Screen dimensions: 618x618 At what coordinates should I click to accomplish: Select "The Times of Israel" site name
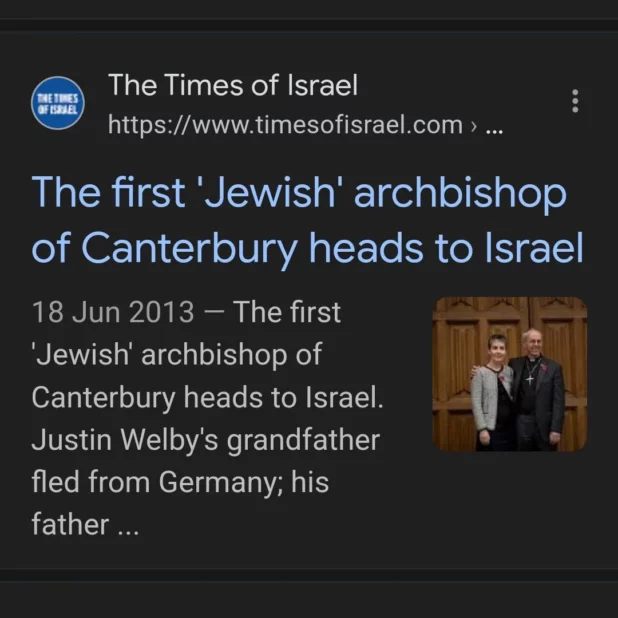pyautogui.click(x=232, y=86)
